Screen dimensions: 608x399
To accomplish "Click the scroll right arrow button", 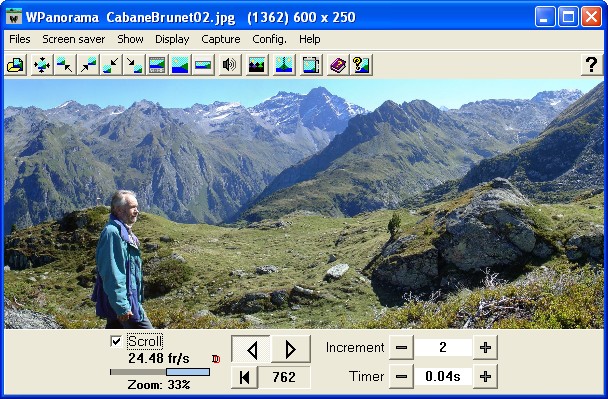I will coord(291,349).
